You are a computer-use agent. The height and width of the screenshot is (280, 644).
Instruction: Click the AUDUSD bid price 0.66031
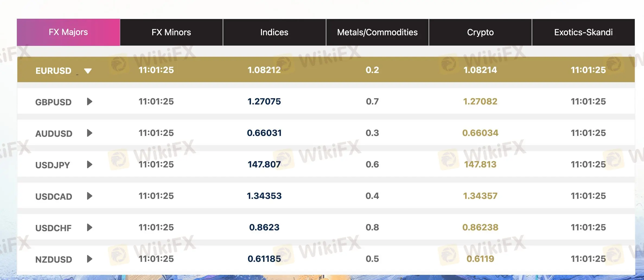(x=264, y=133)
